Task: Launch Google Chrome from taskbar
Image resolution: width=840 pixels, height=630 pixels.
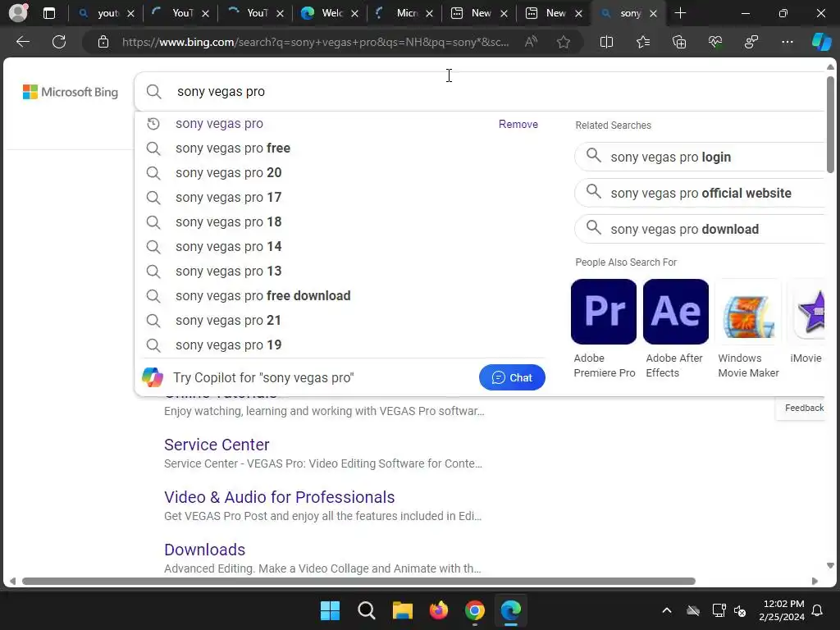Action: tap(475, 610)
